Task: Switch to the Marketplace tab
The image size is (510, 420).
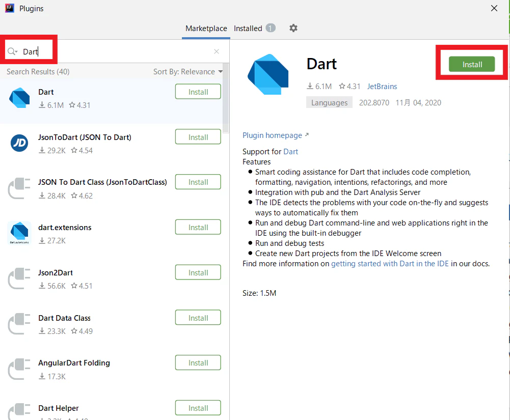Action: 206,29
